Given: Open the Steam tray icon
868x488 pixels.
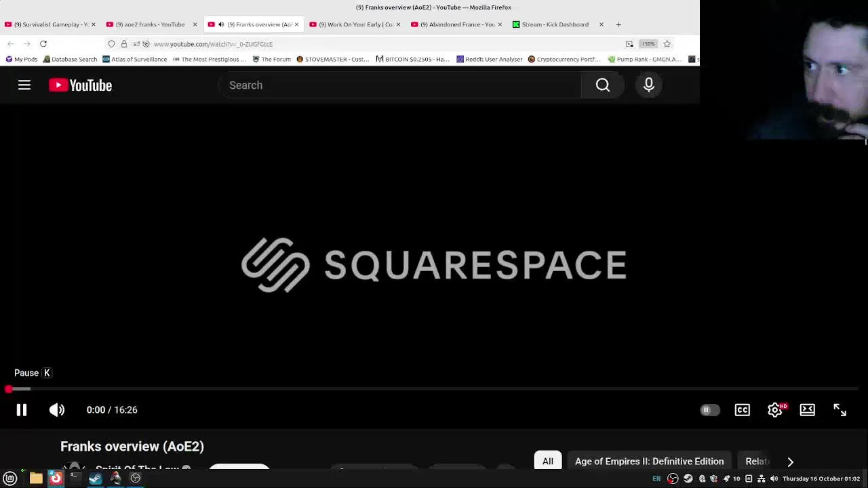Looking at the screenshot, I should 688,479.
